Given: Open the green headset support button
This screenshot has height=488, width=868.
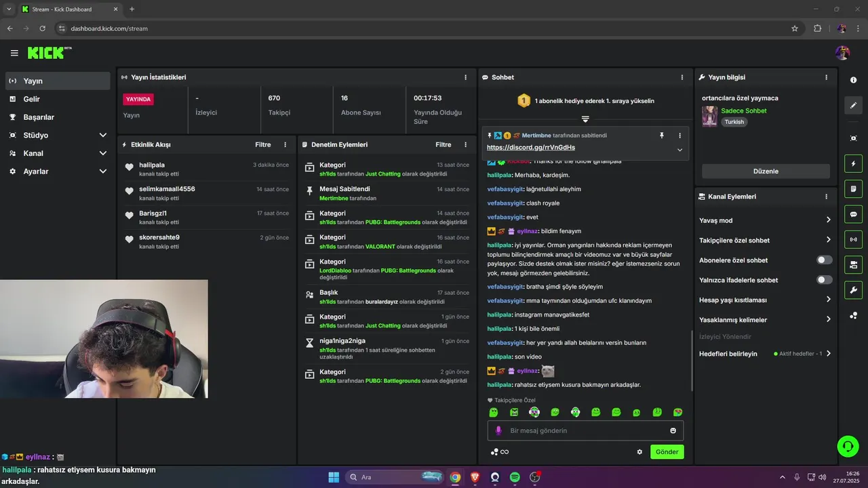Looking at the screenshot, I should click(848, 446).
